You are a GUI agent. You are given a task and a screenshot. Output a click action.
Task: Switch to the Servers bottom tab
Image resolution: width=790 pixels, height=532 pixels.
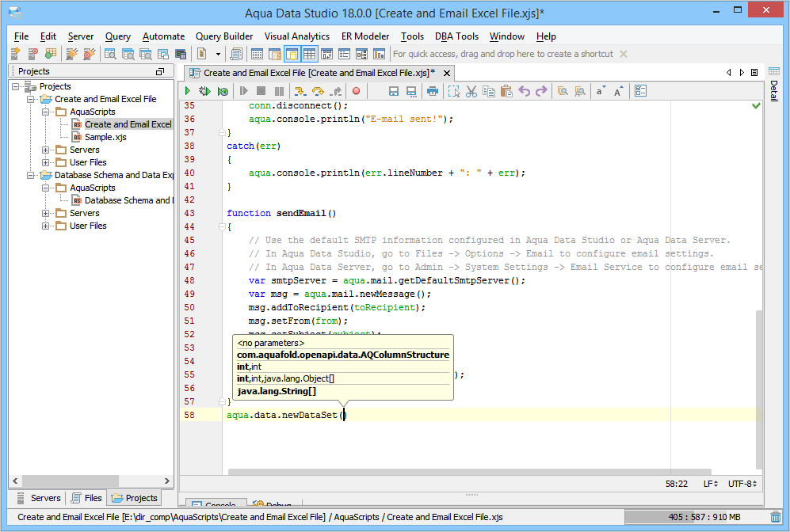40,498
